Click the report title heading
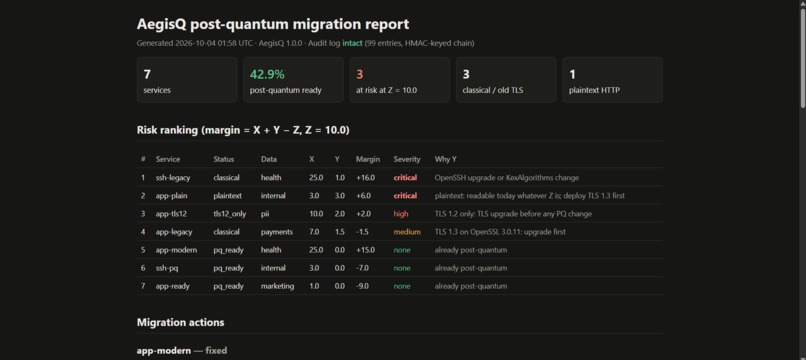806x360 pixels. tap(273, 24)
